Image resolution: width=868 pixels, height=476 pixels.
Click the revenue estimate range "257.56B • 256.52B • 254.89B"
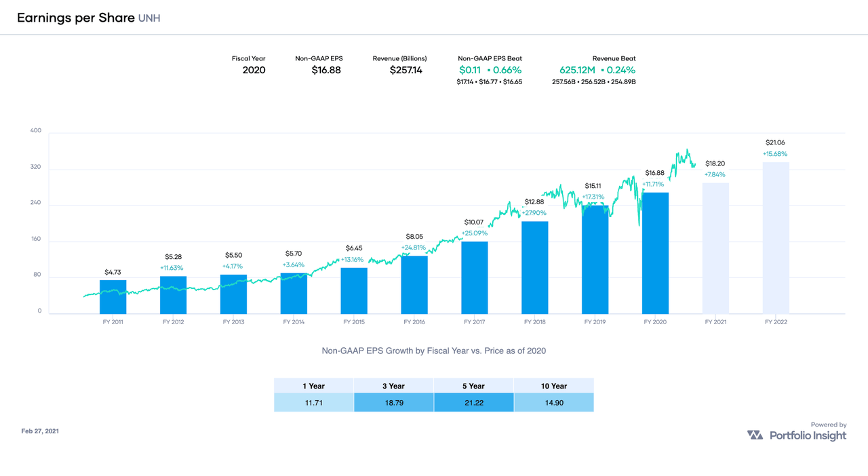(594, 82)
